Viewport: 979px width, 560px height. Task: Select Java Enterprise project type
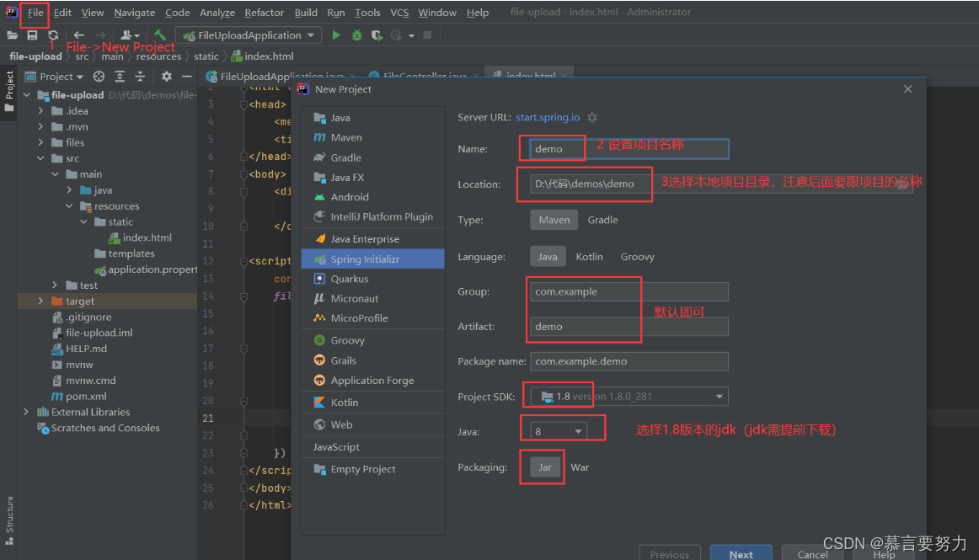click(x=372, y=238)
